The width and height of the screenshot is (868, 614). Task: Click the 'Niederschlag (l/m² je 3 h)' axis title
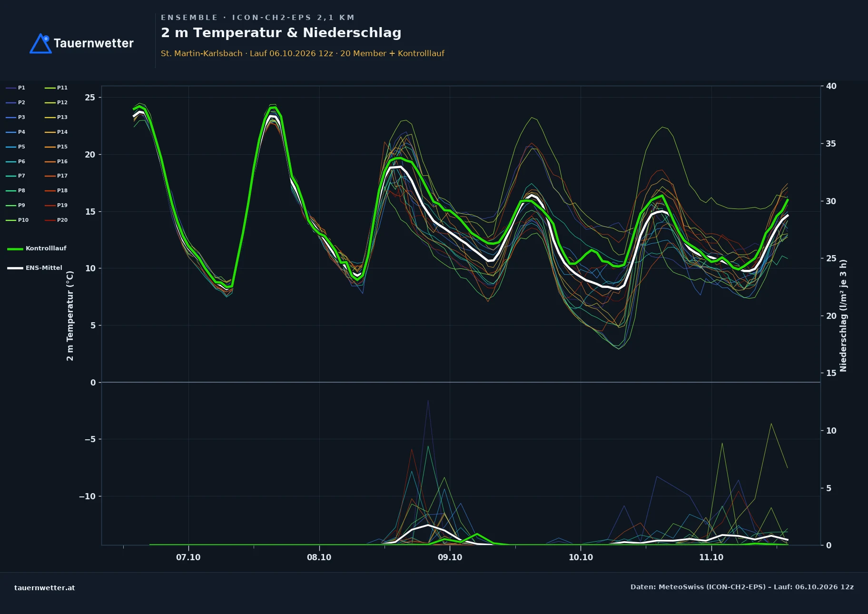[843, 316]
